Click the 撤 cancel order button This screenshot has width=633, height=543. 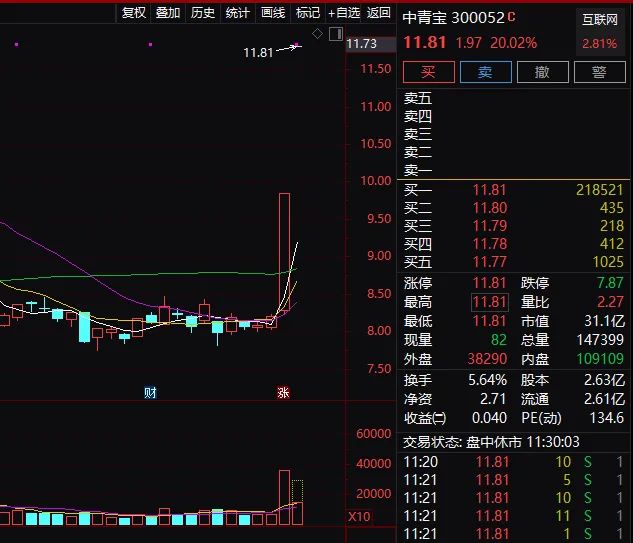tap(542, 72)
